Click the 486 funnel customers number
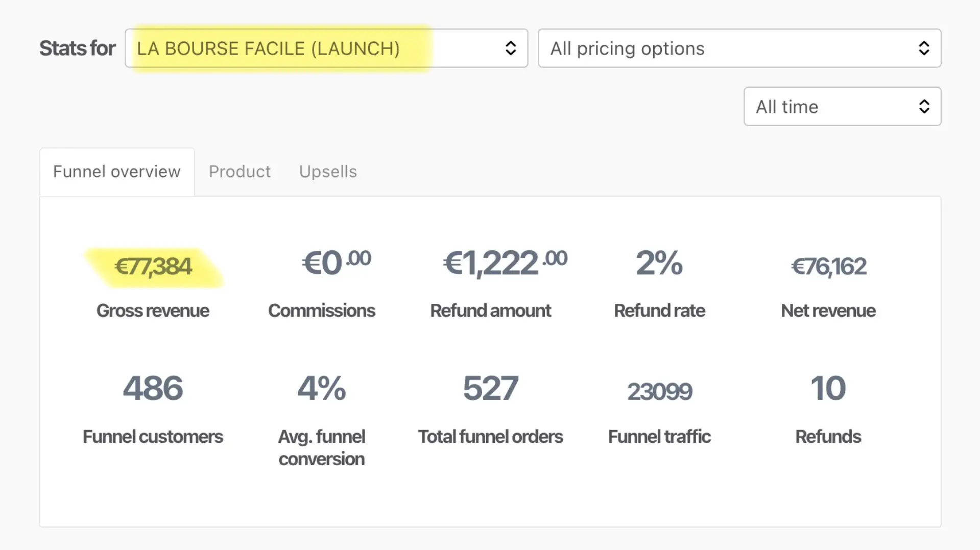Viewport: 980px width, 550px height. tap(153, 388)
